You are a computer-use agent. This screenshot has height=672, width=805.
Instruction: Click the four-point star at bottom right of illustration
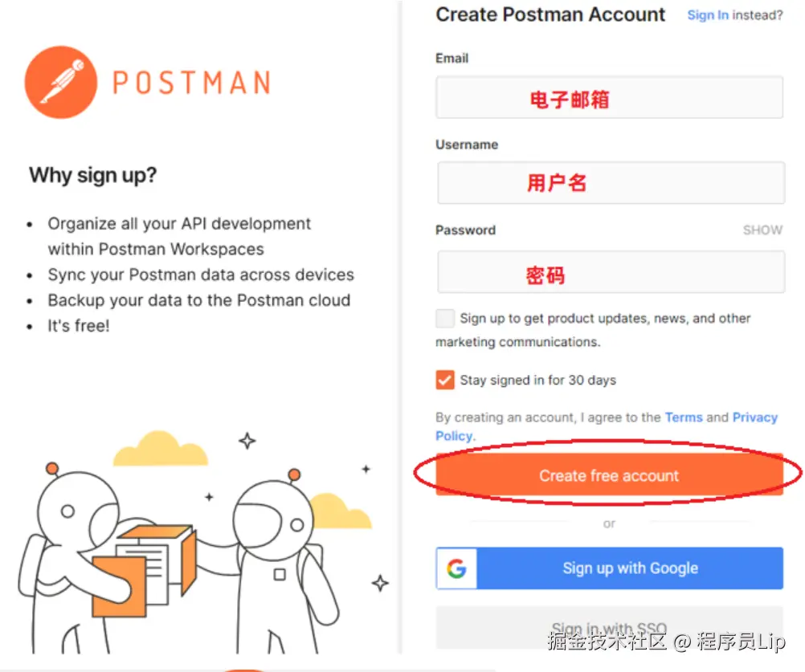click(x=380, y=583)
